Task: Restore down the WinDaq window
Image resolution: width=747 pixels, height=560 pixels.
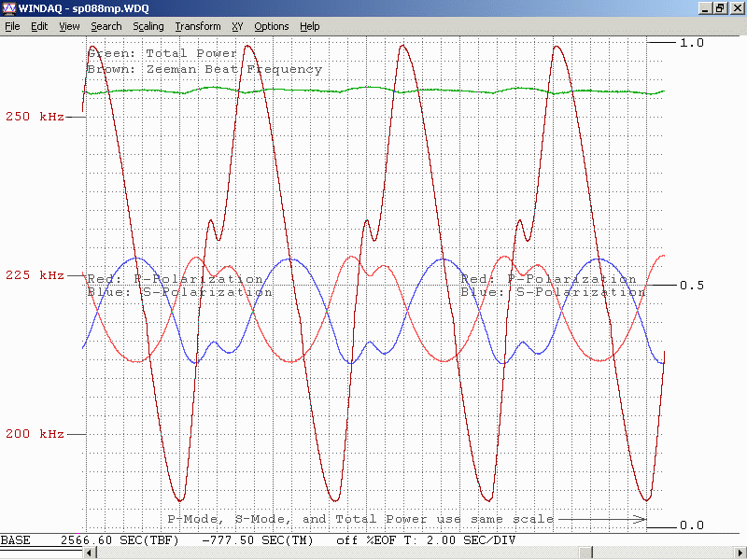Action: pyautogui.click(x=720, y=7)
